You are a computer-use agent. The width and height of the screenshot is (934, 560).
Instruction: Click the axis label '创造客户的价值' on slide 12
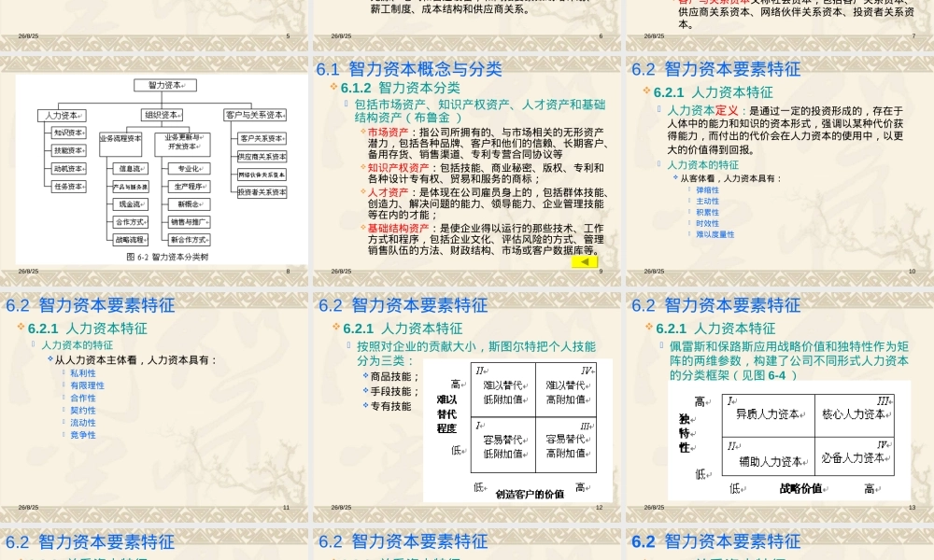[x=530, y=494]
